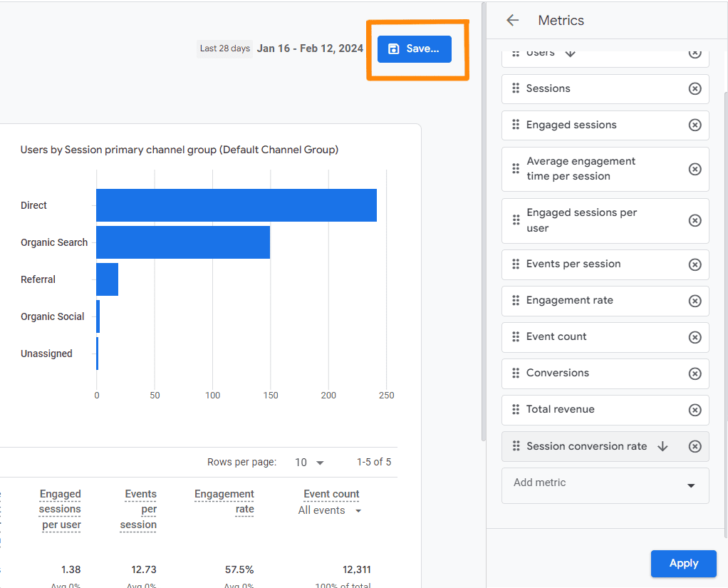Image resolution: width=728 pixels, height=588 pixels.
Task: Sort by Engaged sessions per user column
Action: [x=60, y=509]
